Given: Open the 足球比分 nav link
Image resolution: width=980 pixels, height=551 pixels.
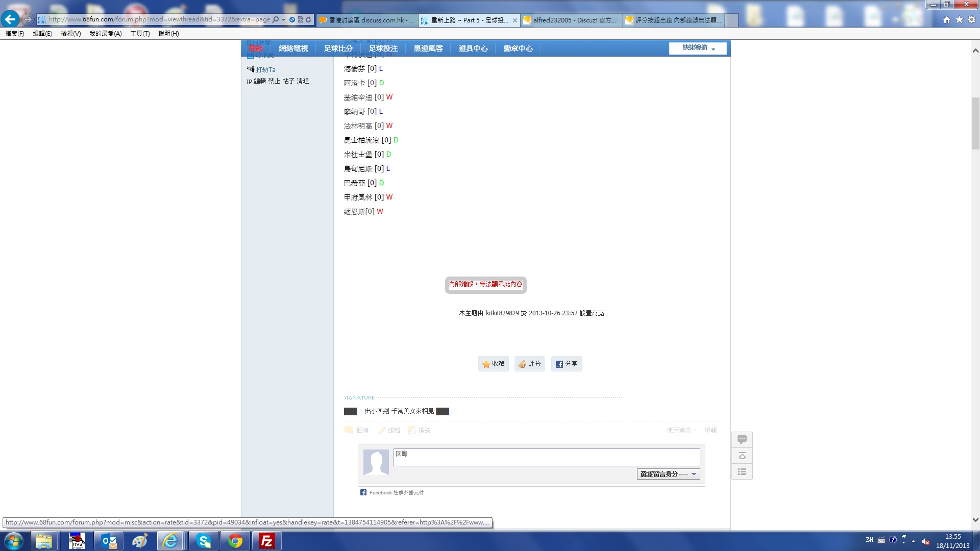Looking at the screenshot, I should pos(338,48).
